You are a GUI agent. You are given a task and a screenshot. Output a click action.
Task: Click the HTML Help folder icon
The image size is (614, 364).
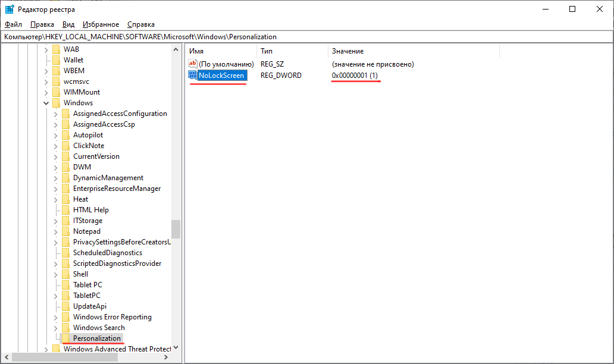66,210
